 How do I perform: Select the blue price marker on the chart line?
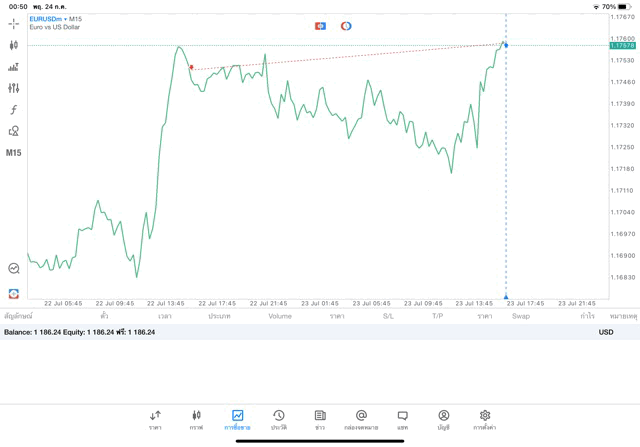click(x=506, y=45)
